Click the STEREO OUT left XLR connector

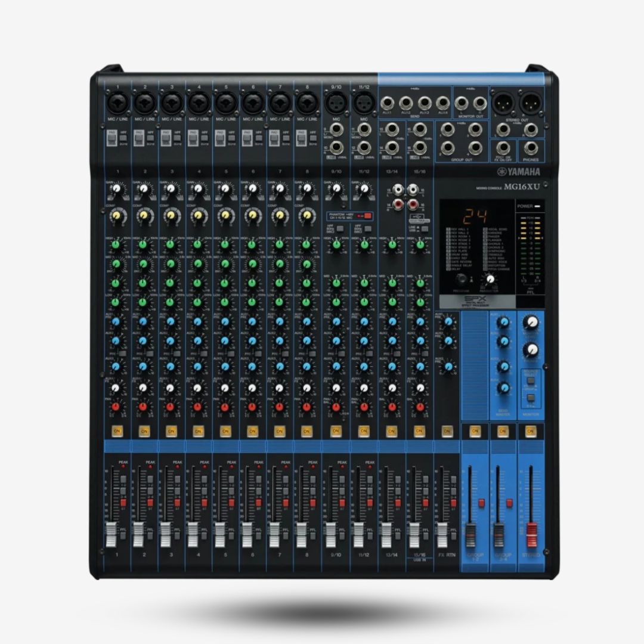coord(502,103)
